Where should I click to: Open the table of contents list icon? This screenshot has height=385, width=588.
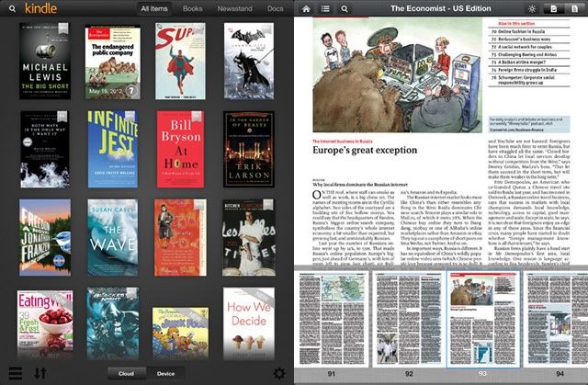(325, 8)
